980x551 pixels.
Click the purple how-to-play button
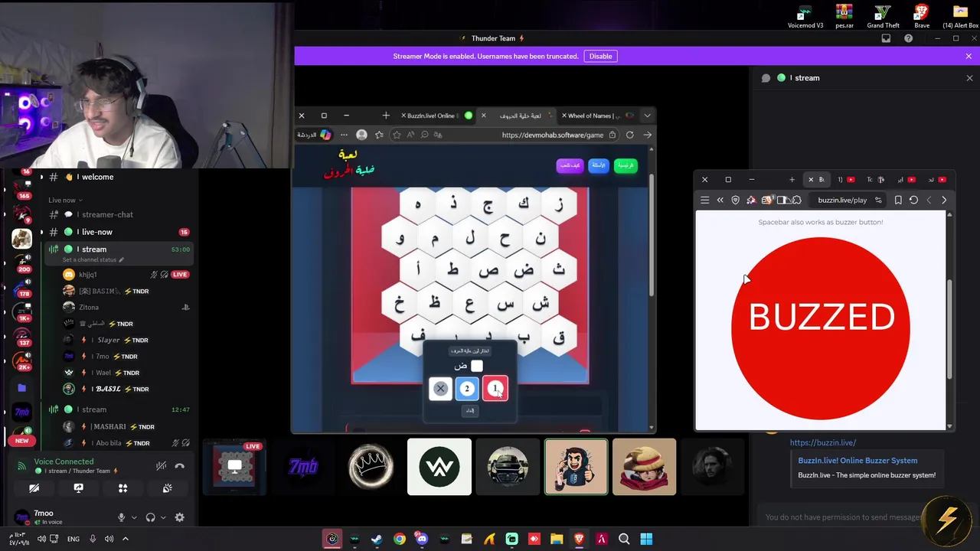[x=570, y=165]
